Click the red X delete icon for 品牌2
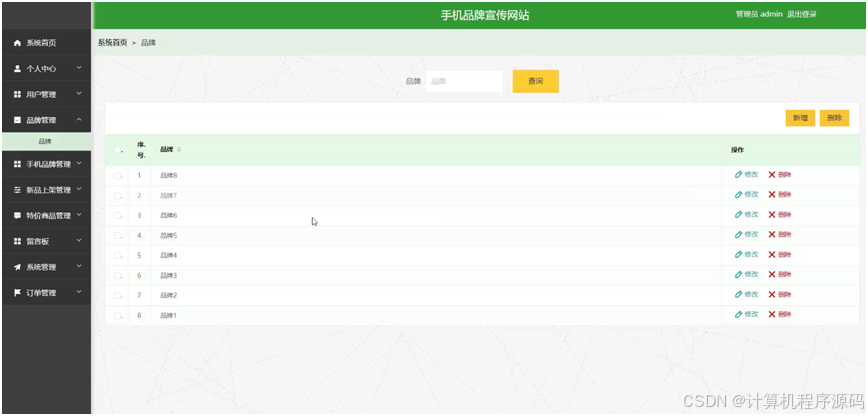Image resolution: width=868 pixels, height=416 pixels. tap(772, 294)
